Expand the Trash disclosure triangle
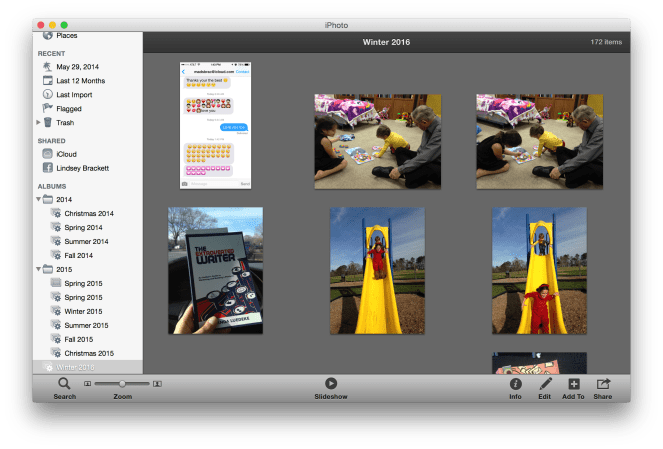 [x=39, y=123]
